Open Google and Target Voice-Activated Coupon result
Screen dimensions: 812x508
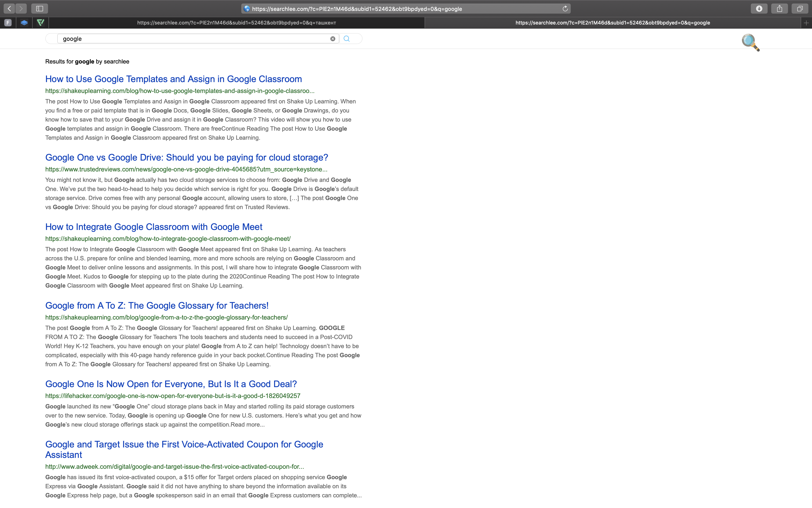184,449
